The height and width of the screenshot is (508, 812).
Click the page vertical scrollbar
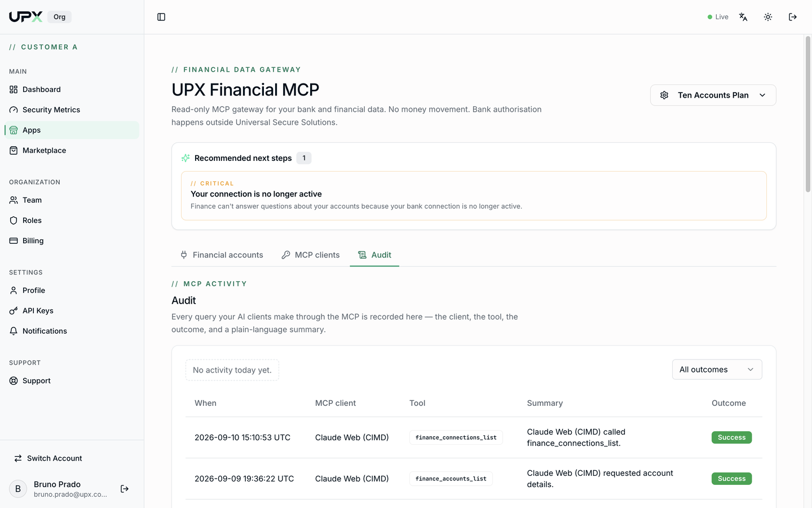click(807, 114)
